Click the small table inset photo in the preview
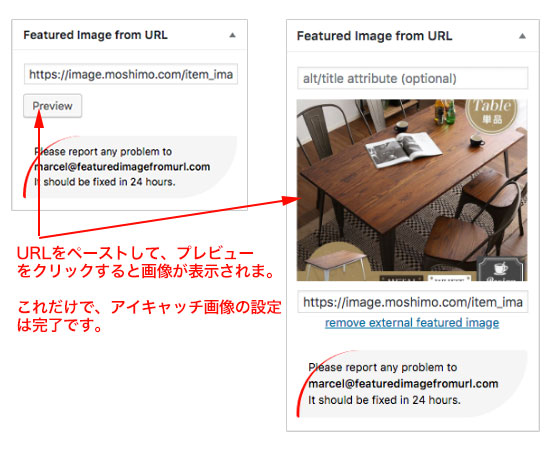The height and width of the screenshot is (450, 550). pos(335,262)
